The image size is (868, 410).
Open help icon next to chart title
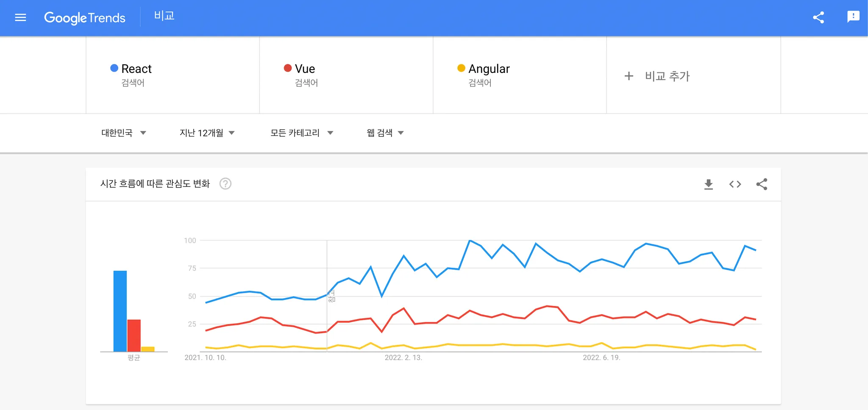click(225, 184)
